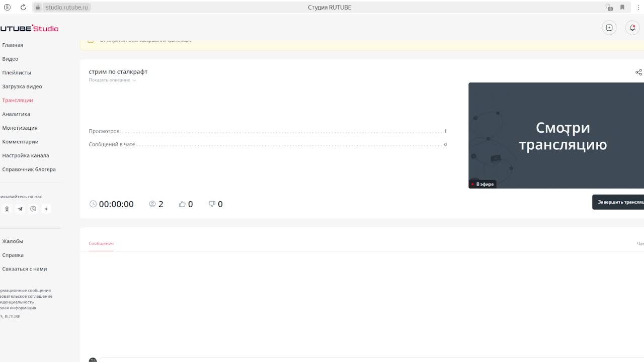Open 'Видео' in the sidebar
The width and height of the screenshot is (644, 362).
[x=10, y=59]
